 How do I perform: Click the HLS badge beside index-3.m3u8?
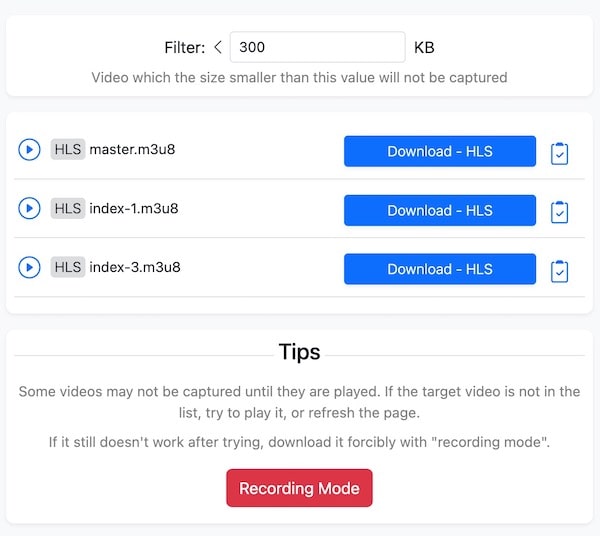[68, 268]
